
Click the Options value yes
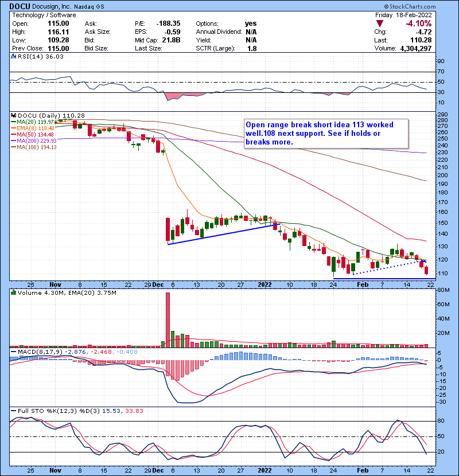point(251,24)
